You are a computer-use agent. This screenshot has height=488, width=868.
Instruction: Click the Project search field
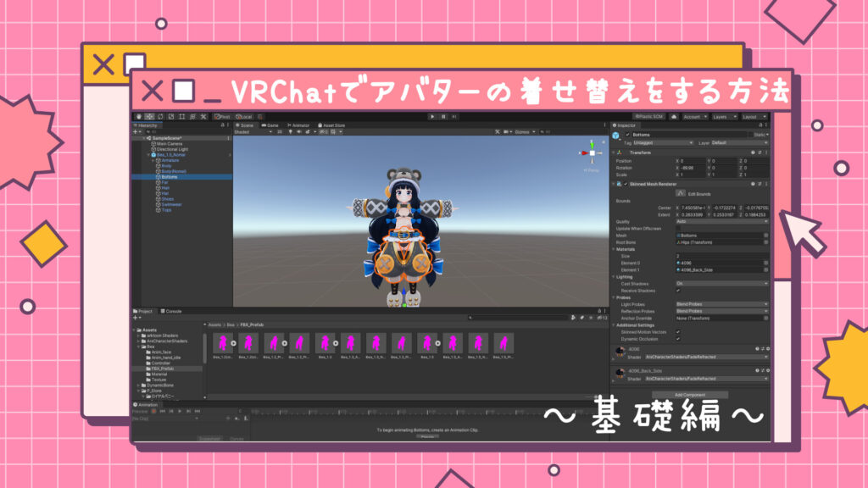click(518, 318)
